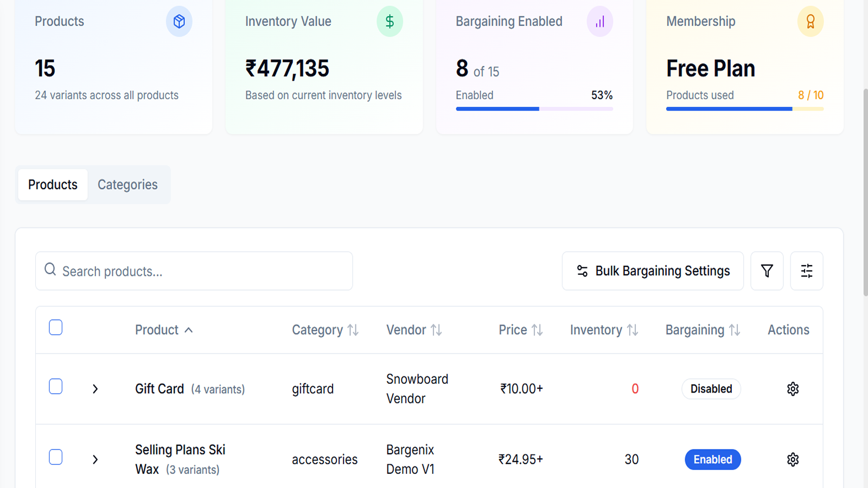Expand the Gift Card variants chevron
Viewport: 868px width, 488px height.
coord(95,389)
